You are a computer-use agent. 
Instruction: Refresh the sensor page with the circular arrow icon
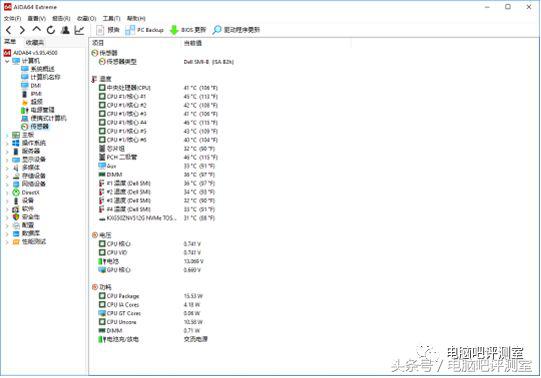(x=51, y=30)
